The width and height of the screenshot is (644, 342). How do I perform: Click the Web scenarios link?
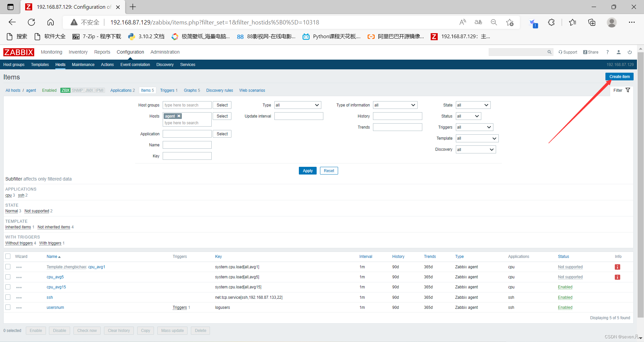pos(252,90)
